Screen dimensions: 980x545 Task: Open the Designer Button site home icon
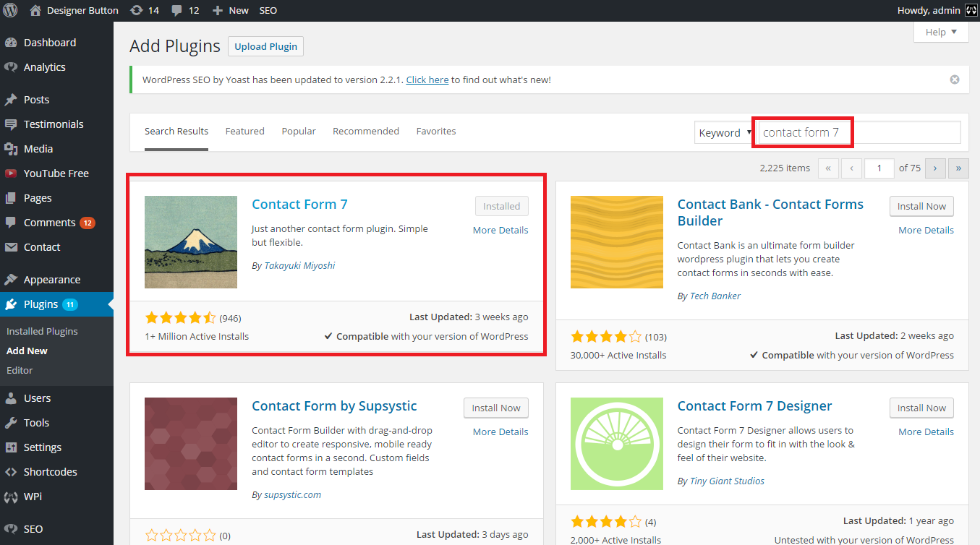tap(35, 10)
